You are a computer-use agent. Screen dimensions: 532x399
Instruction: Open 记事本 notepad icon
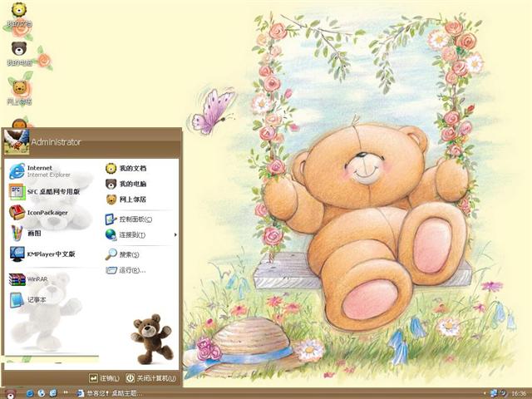click(17, 300)
